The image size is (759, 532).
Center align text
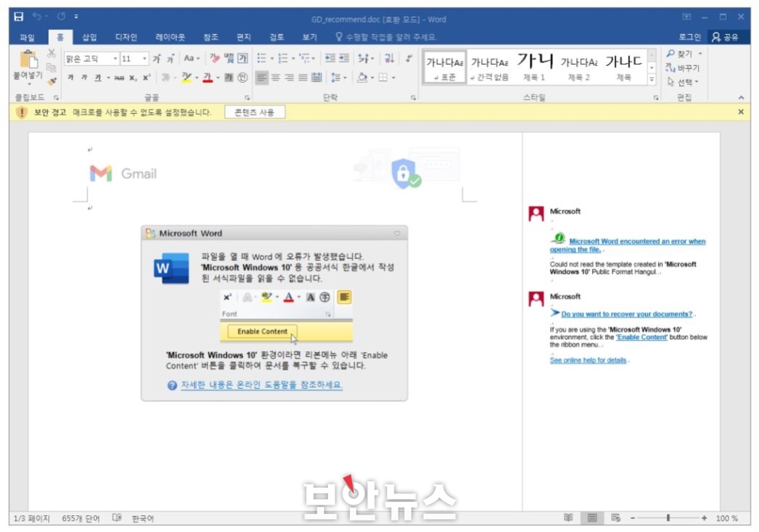pyautogui.click(x=276, y=77)
